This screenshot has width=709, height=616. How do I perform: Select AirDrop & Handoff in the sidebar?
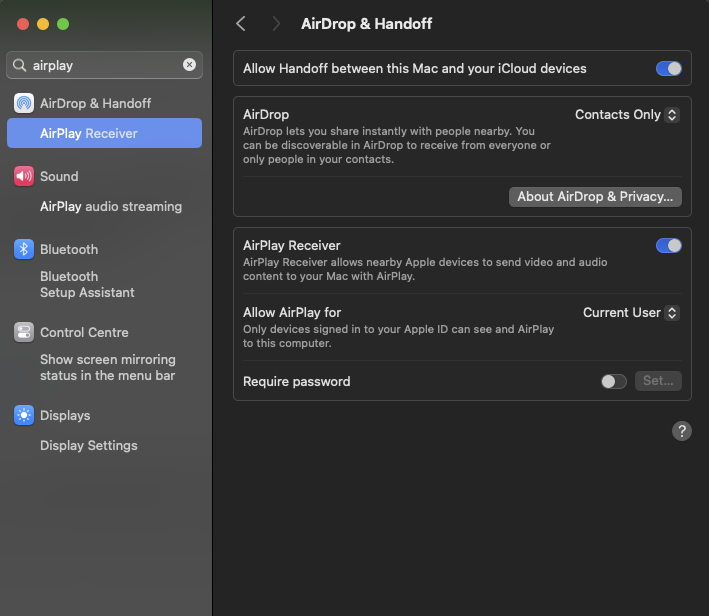104,103
